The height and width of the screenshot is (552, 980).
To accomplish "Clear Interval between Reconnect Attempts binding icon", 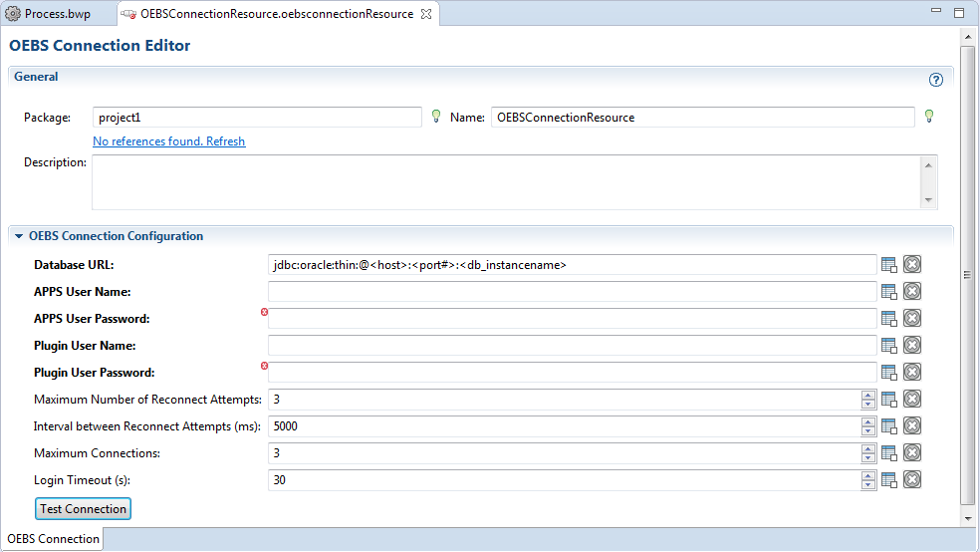I will click(x=912, y=425).
